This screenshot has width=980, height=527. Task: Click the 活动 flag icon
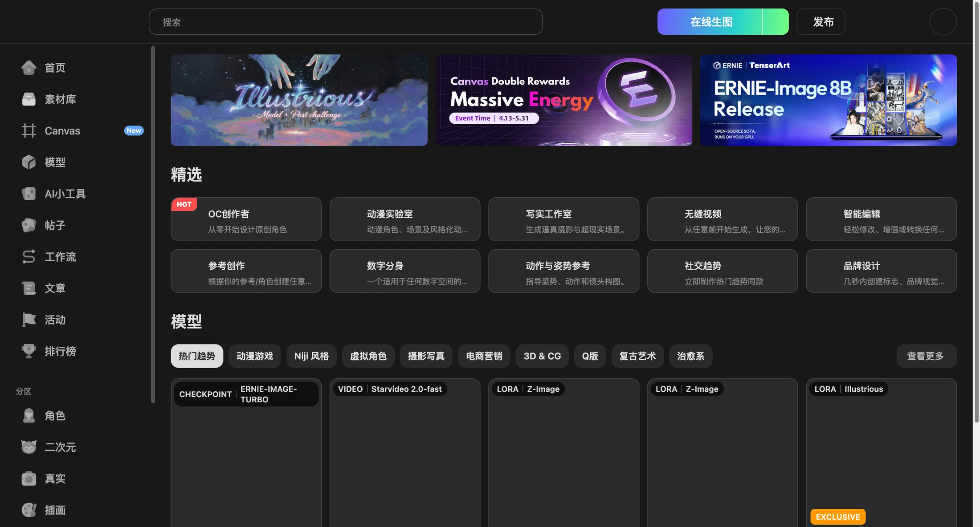(x=29, y=320)
